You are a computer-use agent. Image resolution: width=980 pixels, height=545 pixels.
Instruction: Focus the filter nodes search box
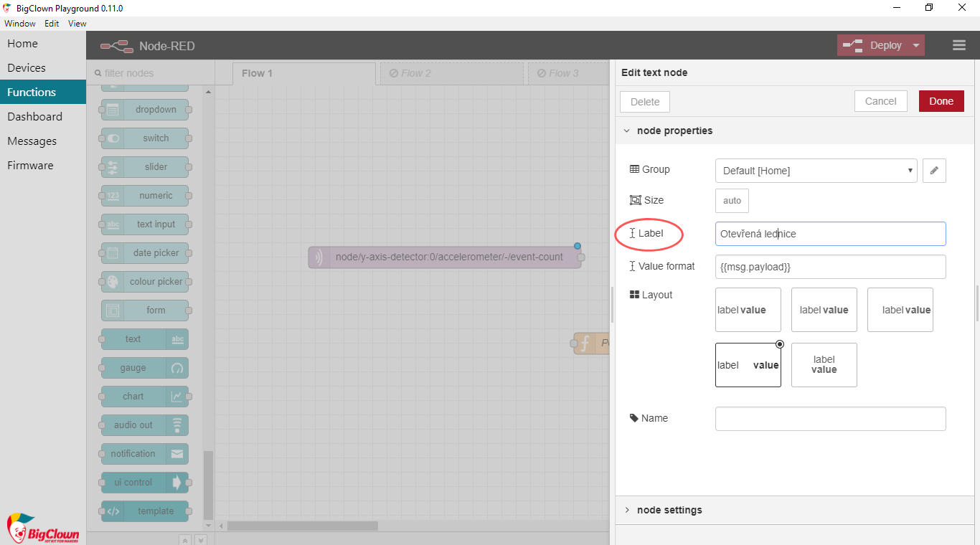tap(151, 73)
